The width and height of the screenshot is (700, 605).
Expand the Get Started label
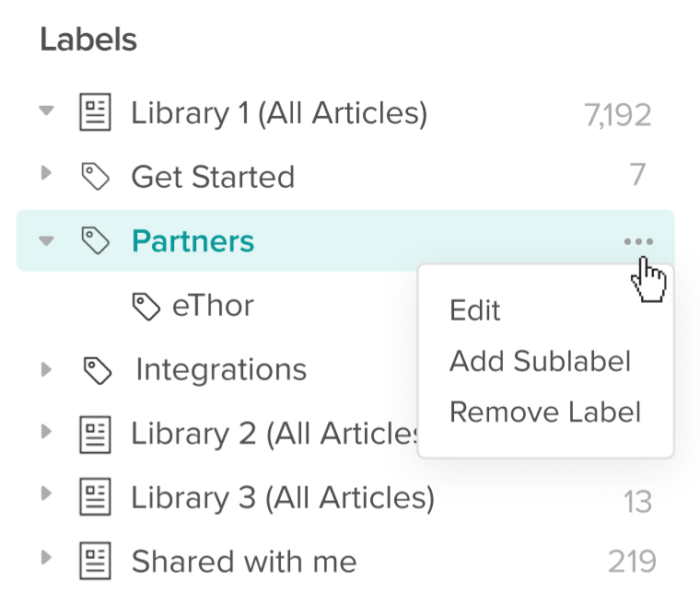tap(46, 175)
